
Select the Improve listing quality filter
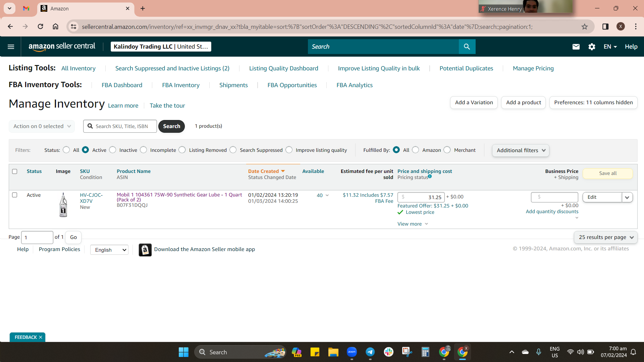289,150
